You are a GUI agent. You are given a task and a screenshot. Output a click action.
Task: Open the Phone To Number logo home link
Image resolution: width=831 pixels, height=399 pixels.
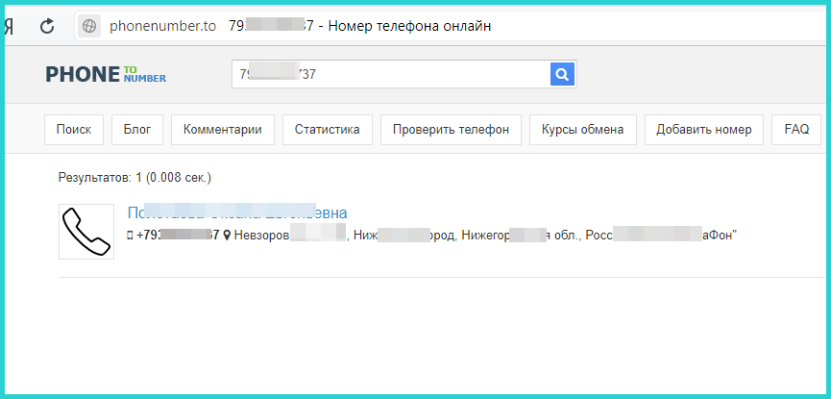point(105,74)
